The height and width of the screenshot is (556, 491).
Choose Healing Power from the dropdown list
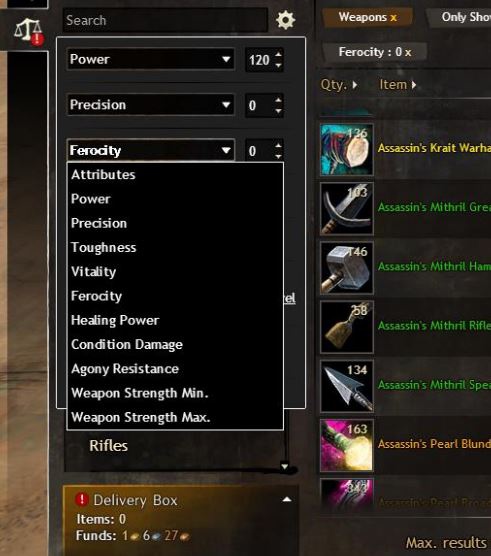[115, 320]
